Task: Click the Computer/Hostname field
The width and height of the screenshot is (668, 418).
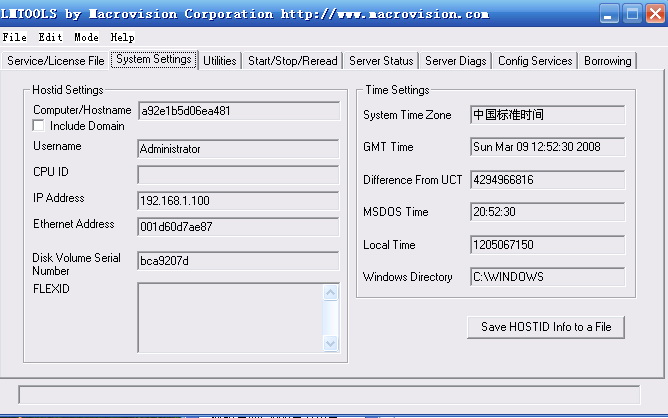Action: pos(239,111)
